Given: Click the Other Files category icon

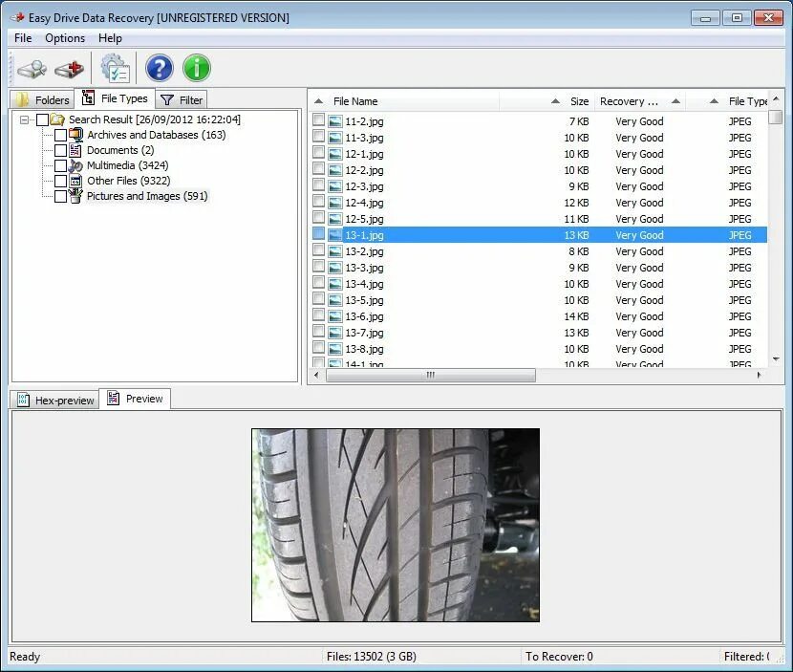Looking at the screenshot, I should coord(75,181).
